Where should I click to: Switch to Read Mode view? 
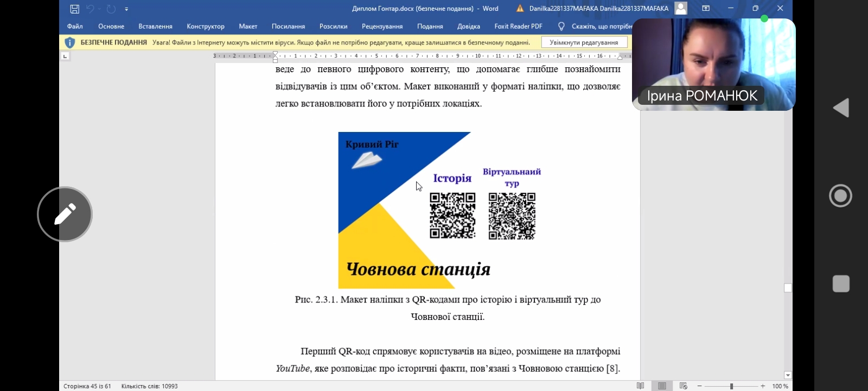pos(641,386)
